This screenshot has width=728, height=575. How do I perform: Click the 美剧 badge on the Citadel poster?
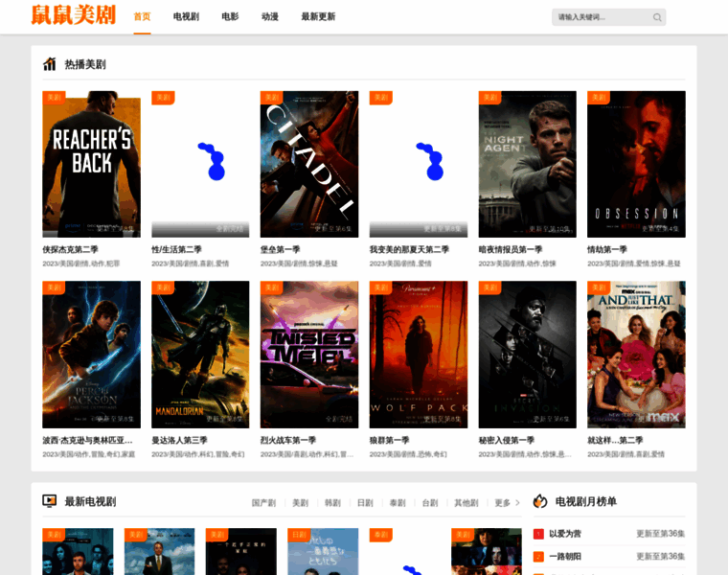[x=272, y=98]
